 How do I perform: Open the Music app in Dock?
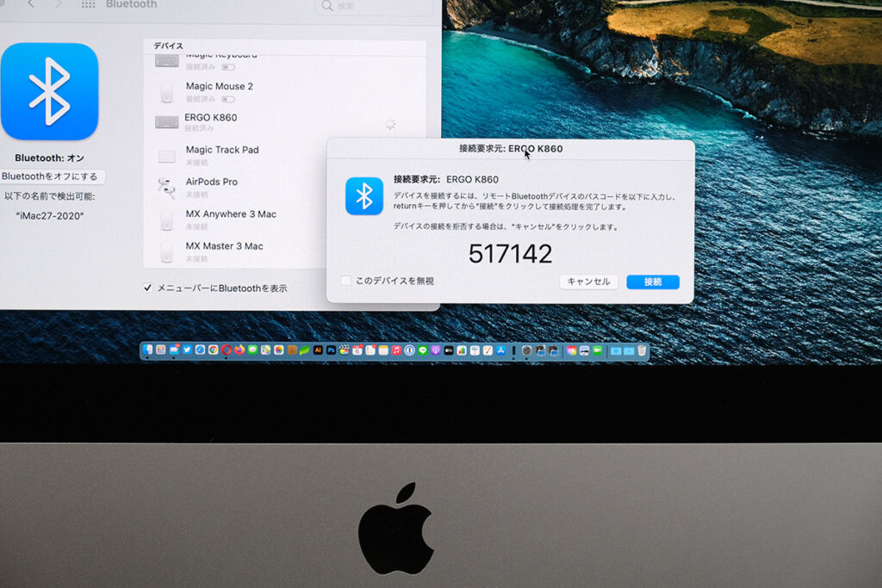tap(396, 350)
